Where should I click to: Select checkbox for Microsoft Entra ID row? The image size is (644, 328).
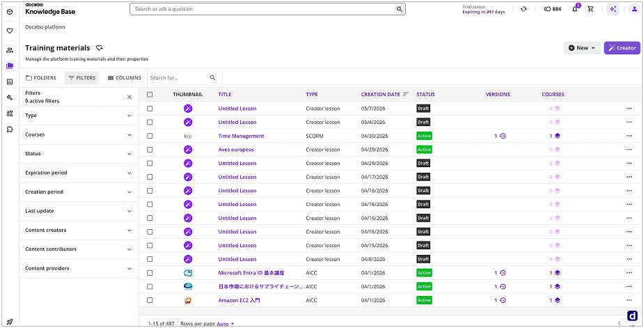click(x=150, y=273)
